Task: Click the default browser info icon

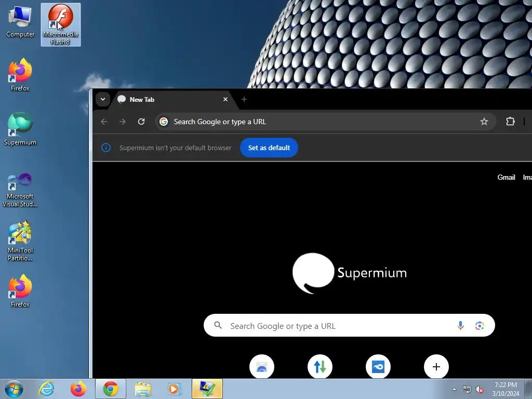Action: click(x=106, y=148)
